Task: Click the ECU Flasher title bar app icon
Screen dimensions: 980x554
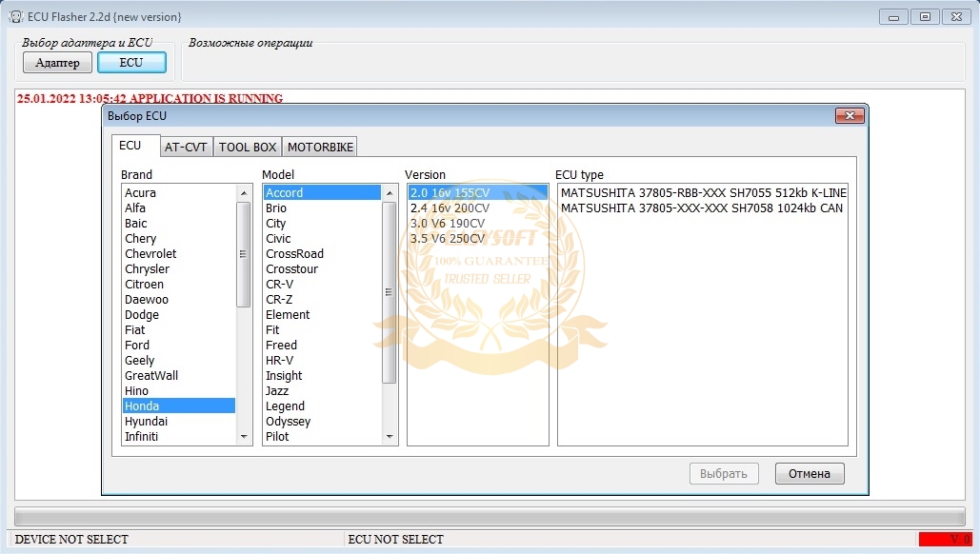Action: click(x=15, y=17)
